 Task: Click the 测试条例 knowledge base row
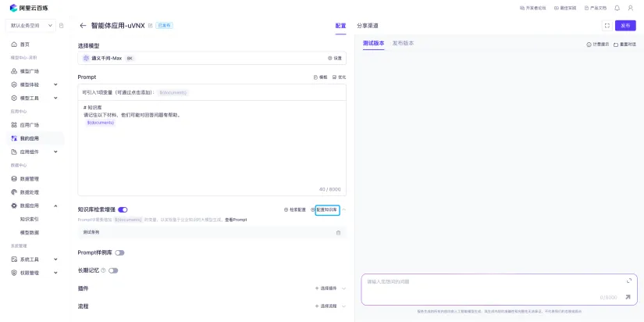click(x=212, y=232)
